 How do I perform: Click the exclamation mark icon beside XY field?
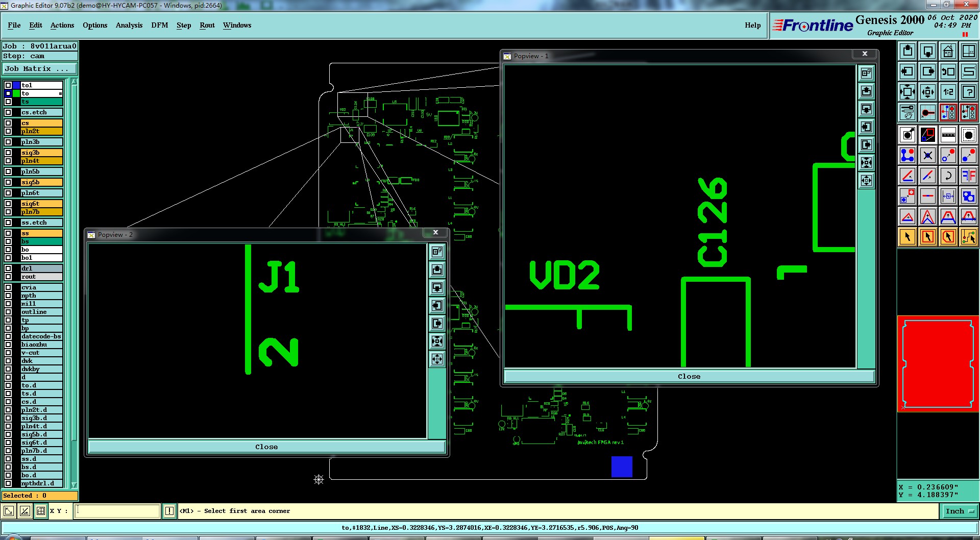click(169, 511)
